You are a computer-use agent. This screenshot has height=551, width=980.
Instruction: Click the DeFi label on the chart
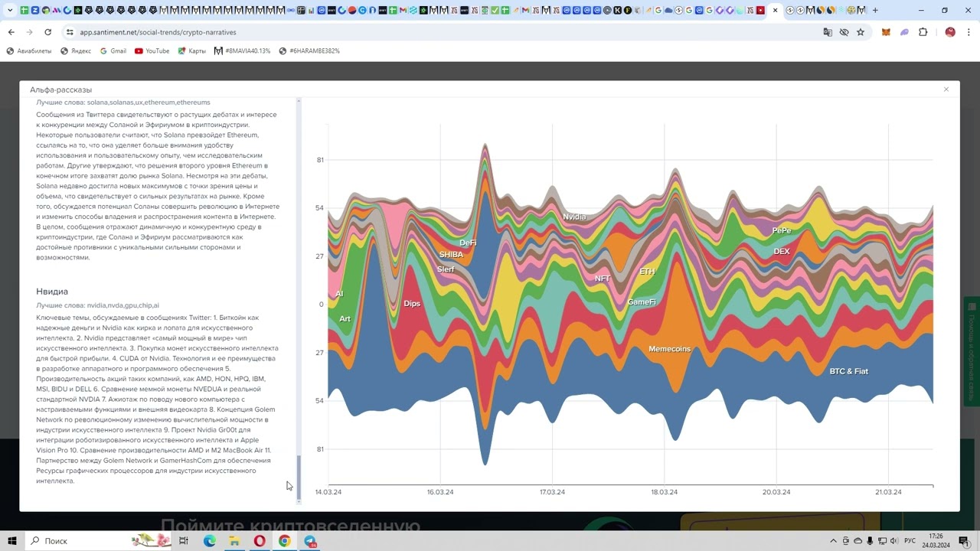click(468, 243)
